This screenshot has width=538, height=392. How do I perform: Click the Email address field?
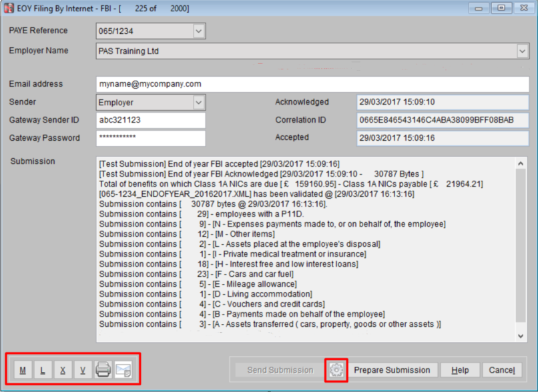[x=312, y=84]
